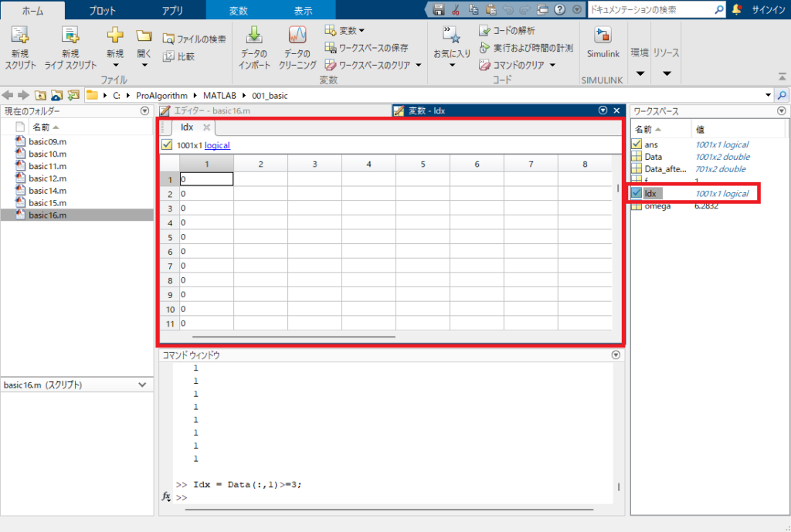Select basic15.m in the Current Folder list
Image resolution: width=791 pixels, height=532 pixels.
click(x=47, y=203)
